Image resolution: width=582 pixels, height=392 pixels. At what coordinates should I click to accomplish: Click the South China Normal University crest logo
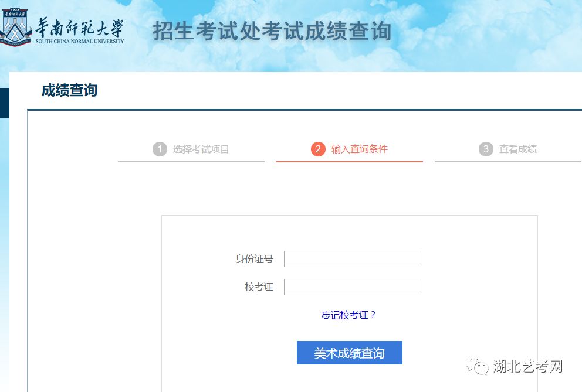tap(16, 27)
